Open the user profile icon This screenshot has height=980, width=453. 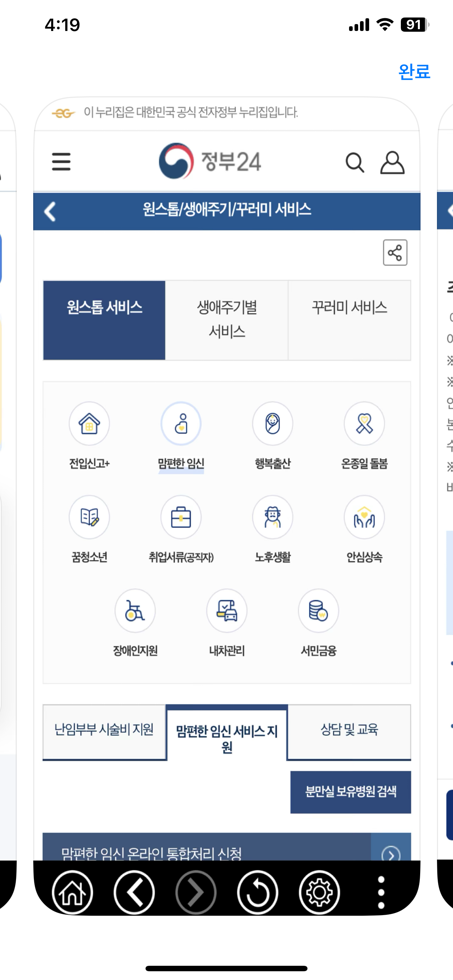[392, 163]
